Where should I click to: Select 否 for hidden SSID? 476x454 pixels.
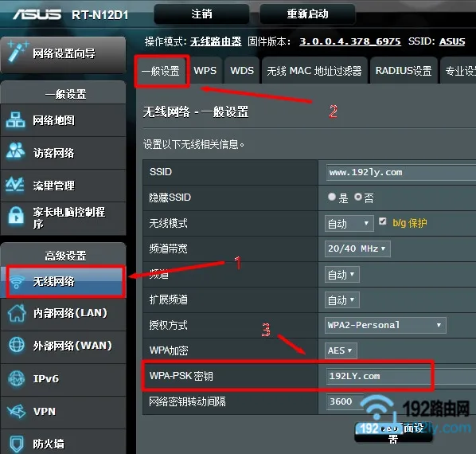358,197
